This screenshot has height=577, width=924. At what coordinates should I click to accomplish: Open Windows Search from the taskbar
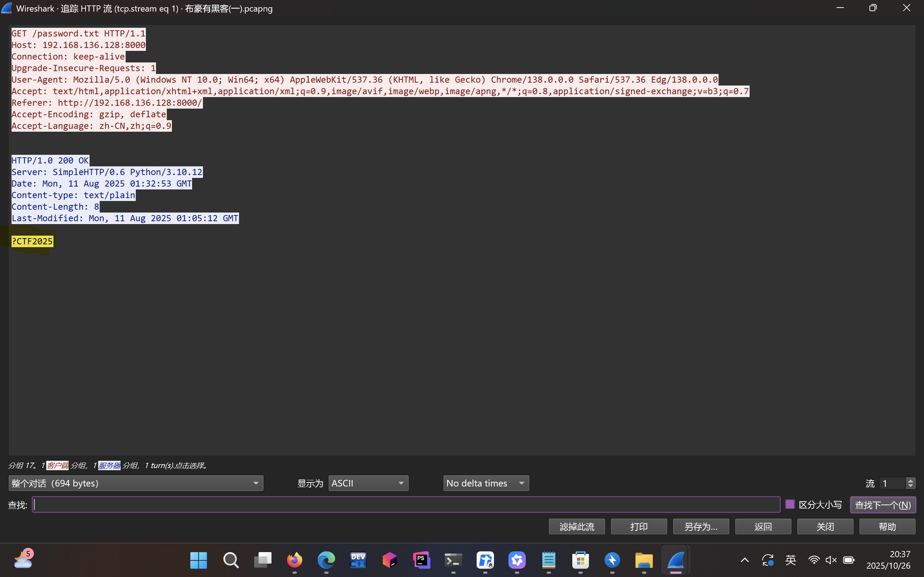pyautogui.click(x=231, y=560)
